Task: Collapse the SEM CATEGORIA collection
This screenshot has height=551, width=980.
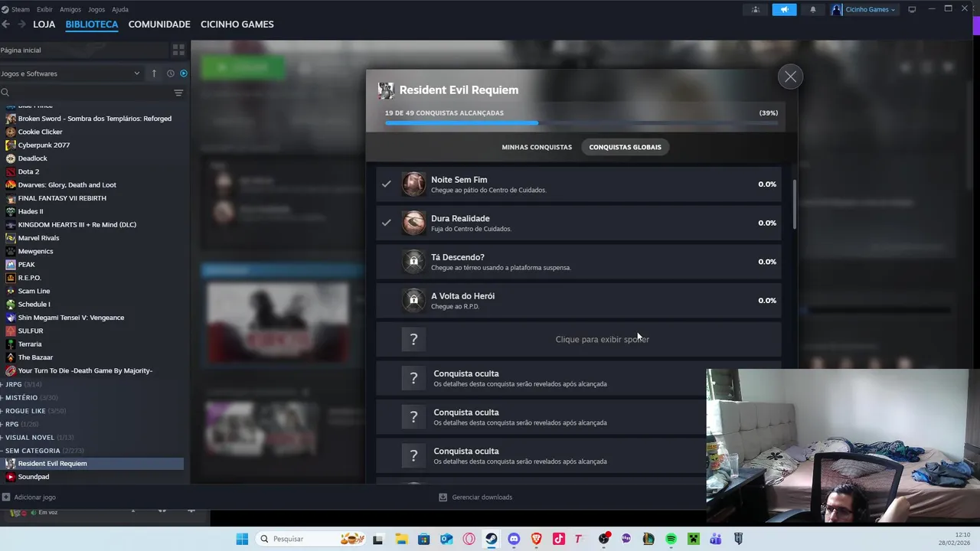Action: pos(32,451)
